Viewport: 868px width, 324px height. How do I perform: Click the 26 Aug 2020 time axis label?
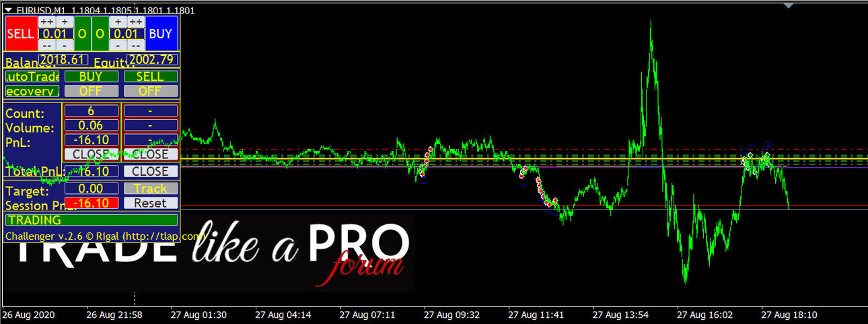(28, 315)
